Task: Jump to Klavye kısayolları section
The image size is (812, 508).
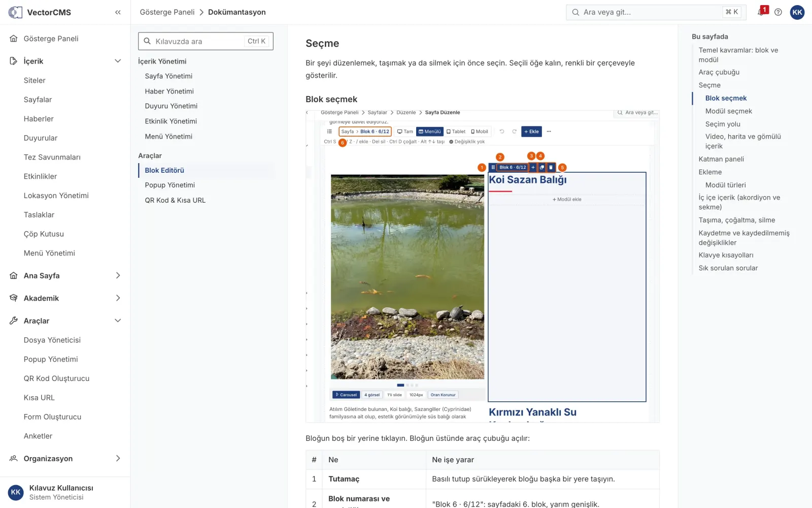Action: (x=726, y=255)
